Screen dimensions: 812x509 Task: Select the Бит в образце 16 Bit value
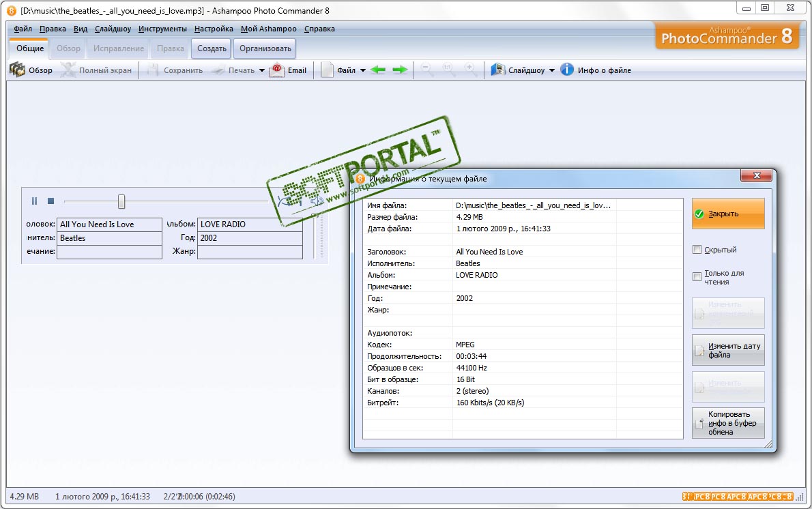[x=465, y=379]
